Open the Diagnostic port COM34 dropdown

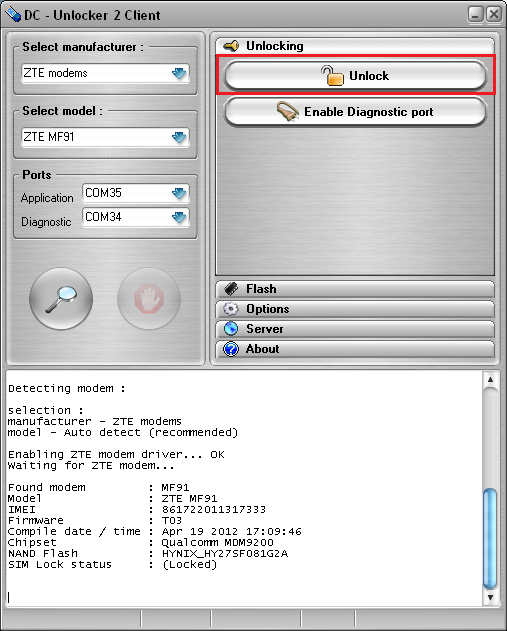(136, 217)
